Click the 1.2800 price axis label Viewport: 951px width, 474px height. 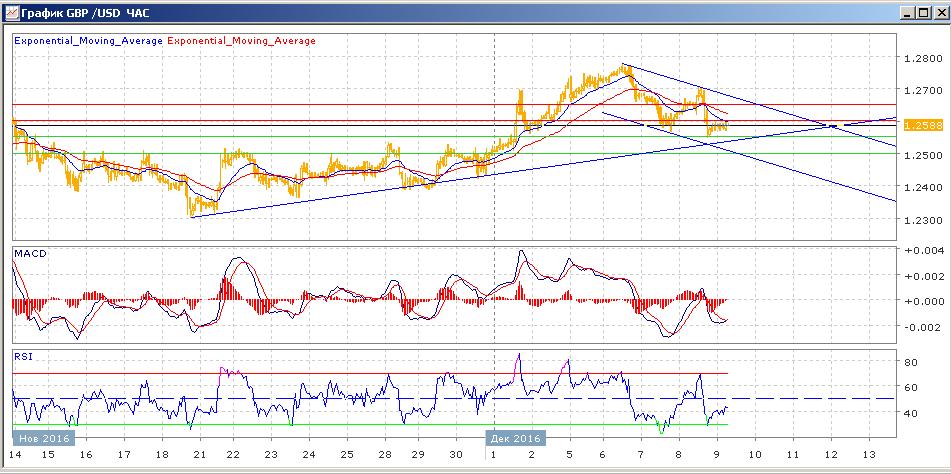918,59
